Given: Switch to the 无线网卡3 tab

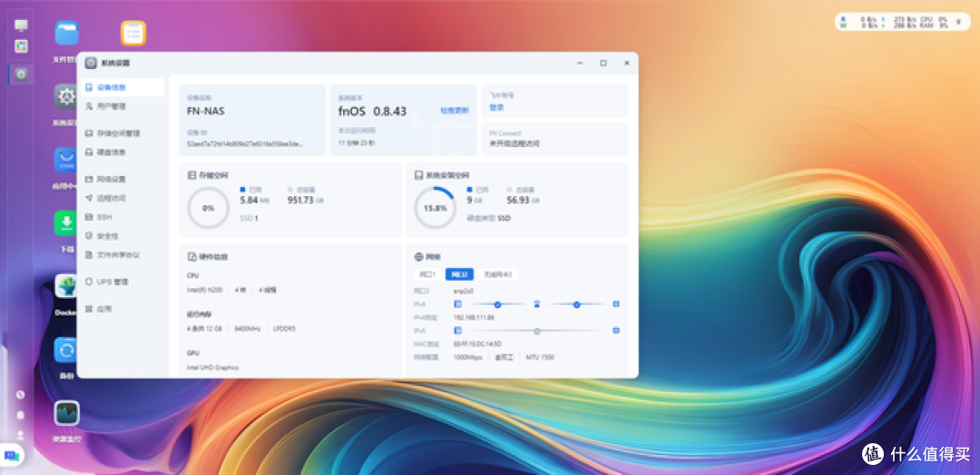Looking at the screenshot, I should (498, 274).
